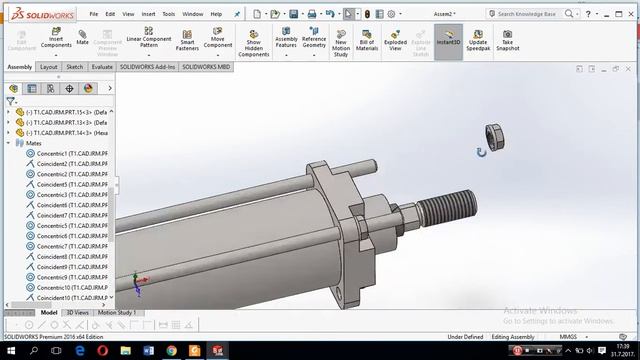This screenshot has width=640, height=360.
Task: Click the Search Knowledge Base field
Action: [x=526, y=14]
